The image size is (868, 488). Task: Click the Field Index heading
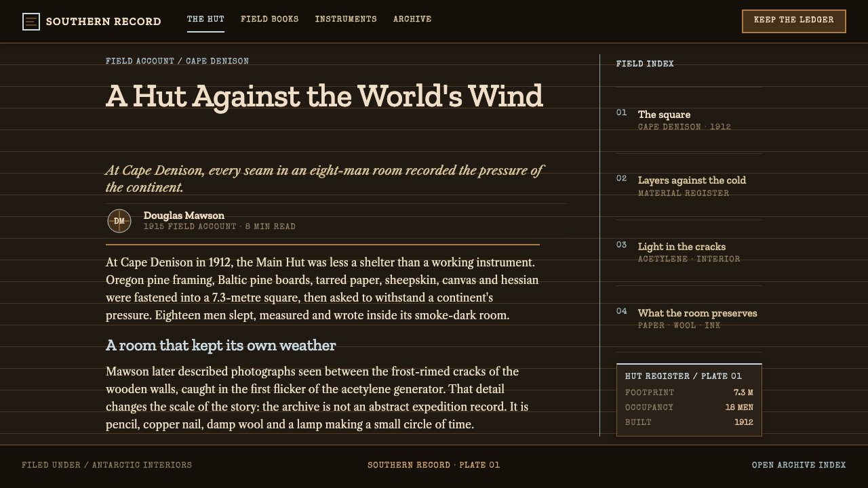pos(645,64)
